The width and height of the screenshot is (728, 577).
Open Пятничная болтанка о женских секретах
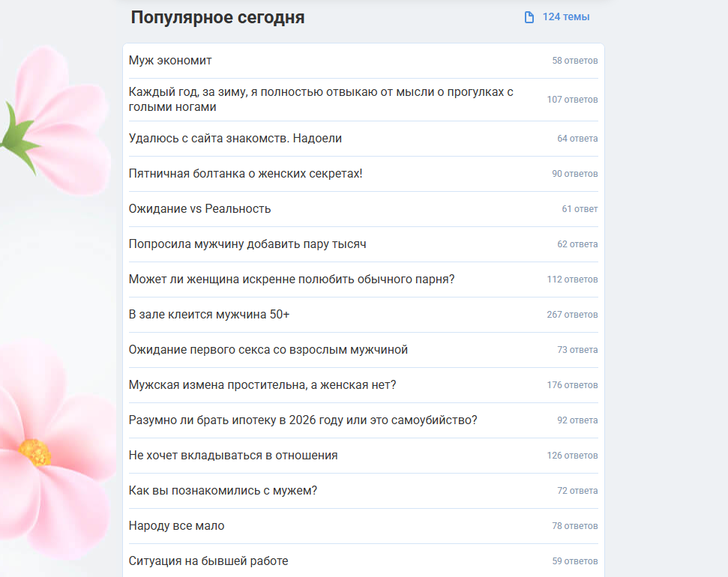tap(245, 174)
